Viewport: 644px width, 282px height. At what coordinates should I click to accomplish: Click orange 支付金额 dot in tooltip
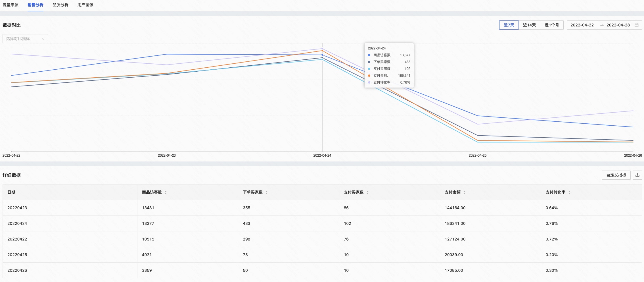click(369, 76)
